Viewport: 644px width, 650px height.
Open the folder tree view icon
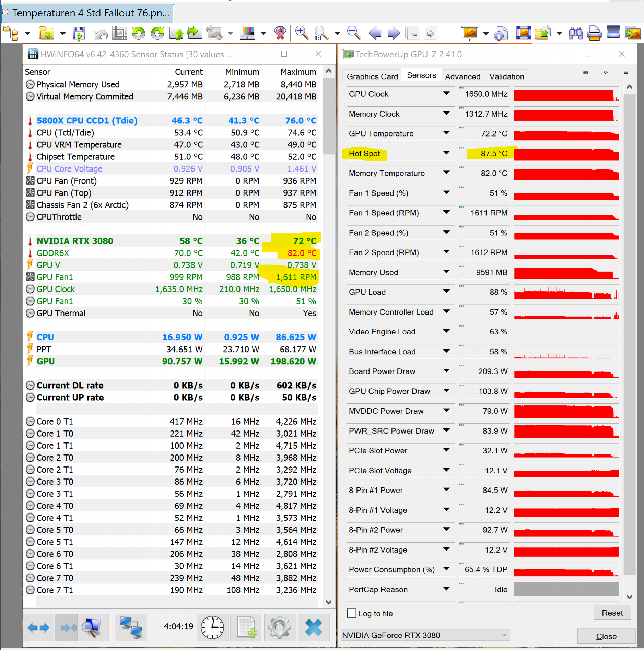pyautogui.click(x=11, y=34)
